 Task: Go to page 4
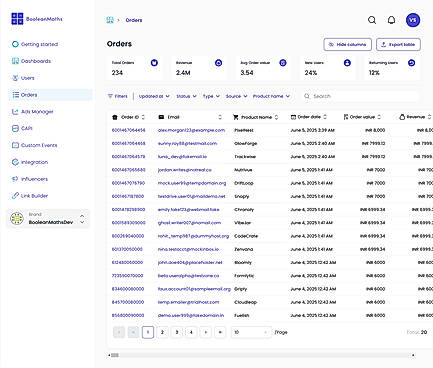pyautogui.click(x=191, y=332)
